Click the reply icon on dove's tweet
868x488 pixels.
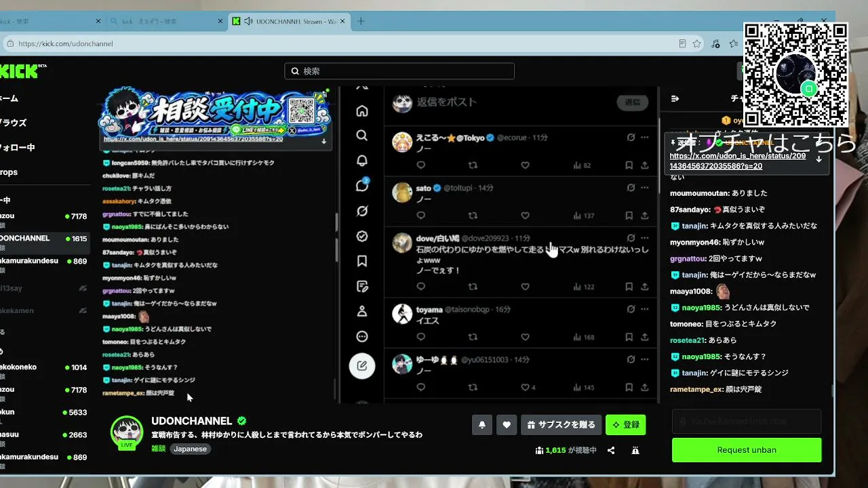pos(420,287)
